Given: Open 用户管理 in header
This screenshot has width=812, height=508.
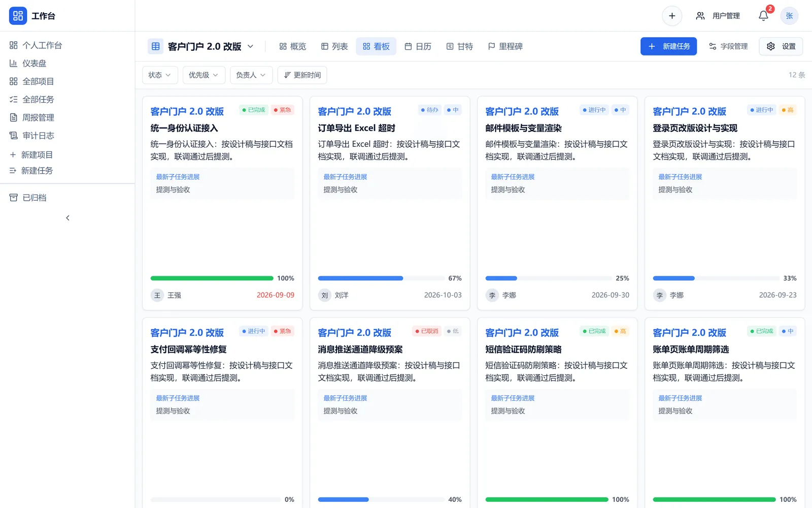Looking at the screenshot, I should coord(718,16).
